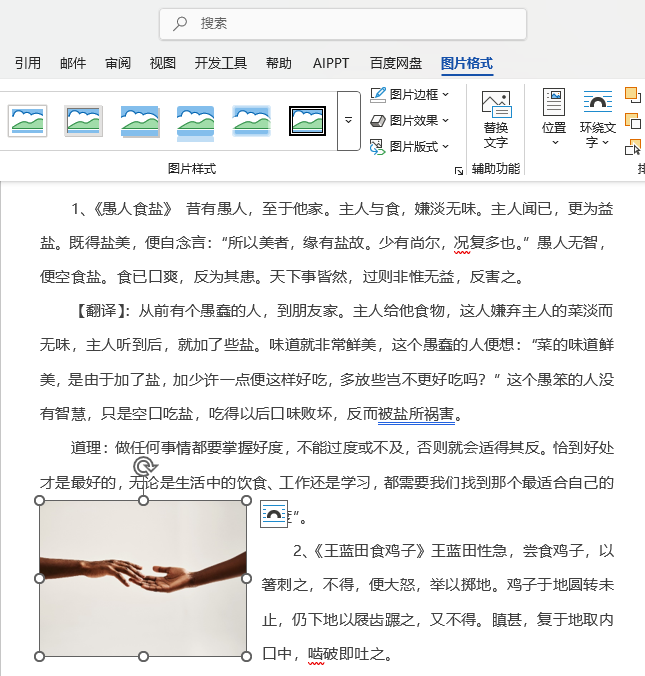Select the 图片格式 tab
645x676 pixels.
pyautogui.click(x=467, y=63)
